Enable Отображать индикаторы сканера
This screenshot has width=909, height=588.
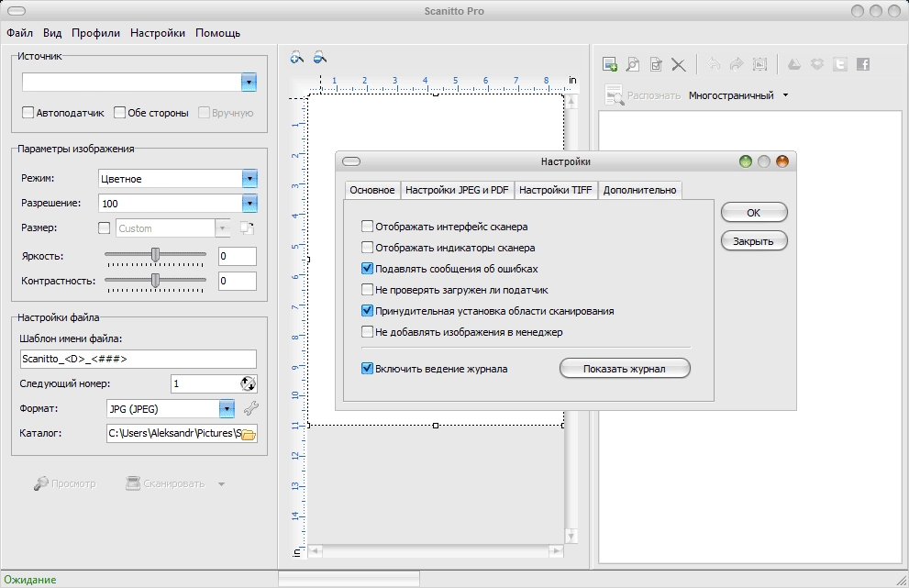point(367,248)
